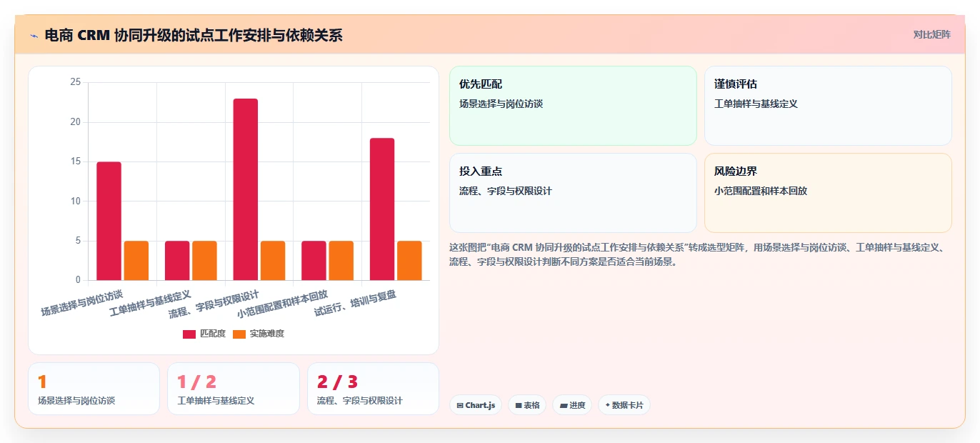Click the Chart.js tag chip

coord(476,405)
